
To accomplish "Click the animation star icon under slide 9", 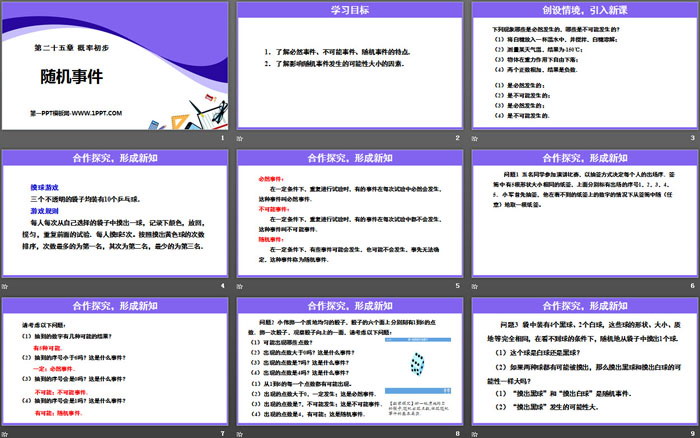I will click(475, 434).
